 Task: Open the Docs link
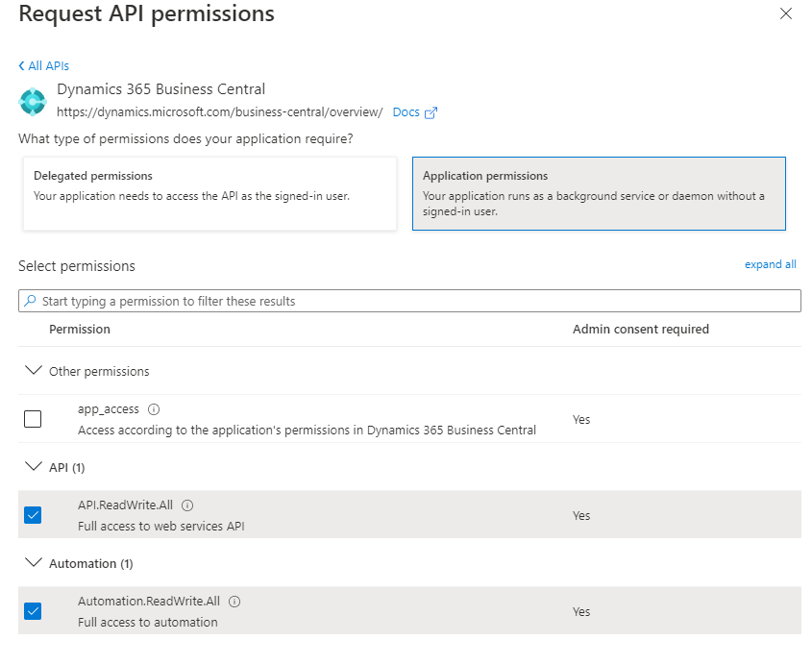point(406,112)
